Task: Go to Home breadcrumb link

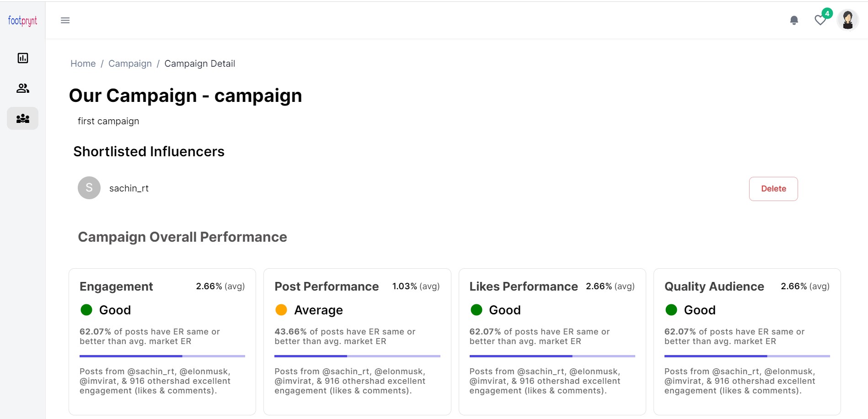Action: [83, 64]
